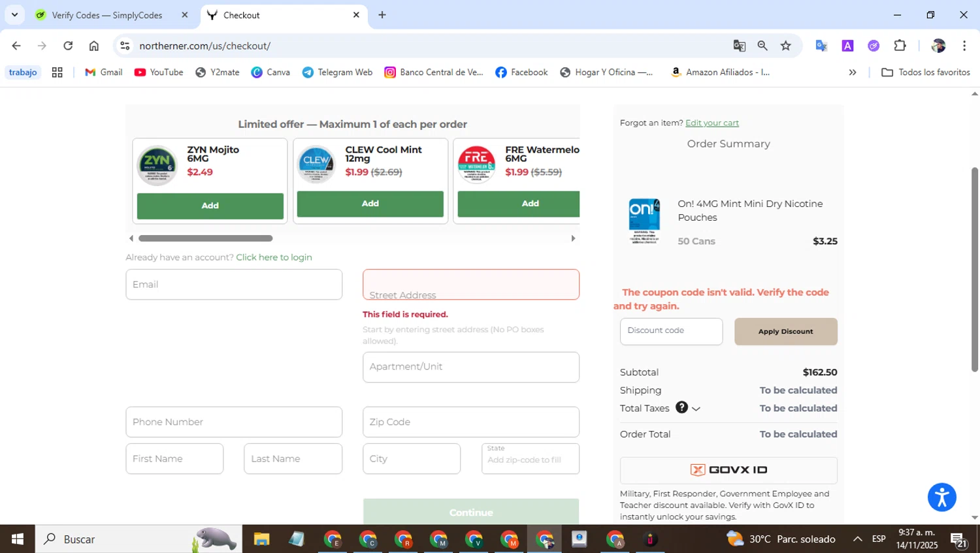Bookmark this page with the star icon
Image resolution: width=980 pixels, height=553 pixels.
(x=786, y=46)
